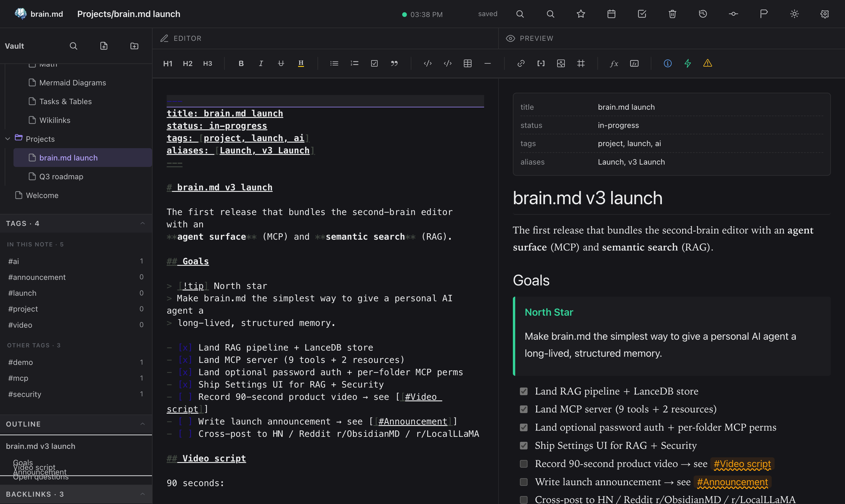Collapse the OUTLINE section
The width and height of the screenshot is (845, 504).
tap(143, 424)
